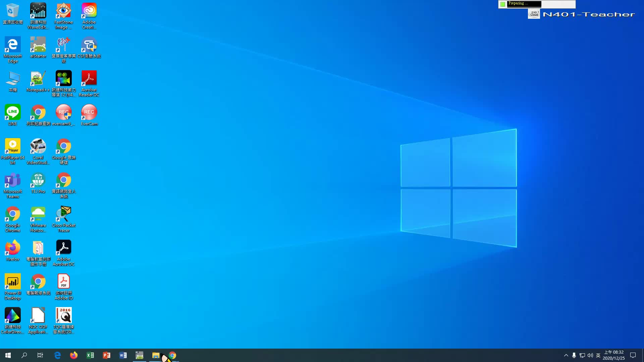This screenshot has height=362, width=644.
Task: Open the EverCam desktop shortcut
Action: [89, 115]
